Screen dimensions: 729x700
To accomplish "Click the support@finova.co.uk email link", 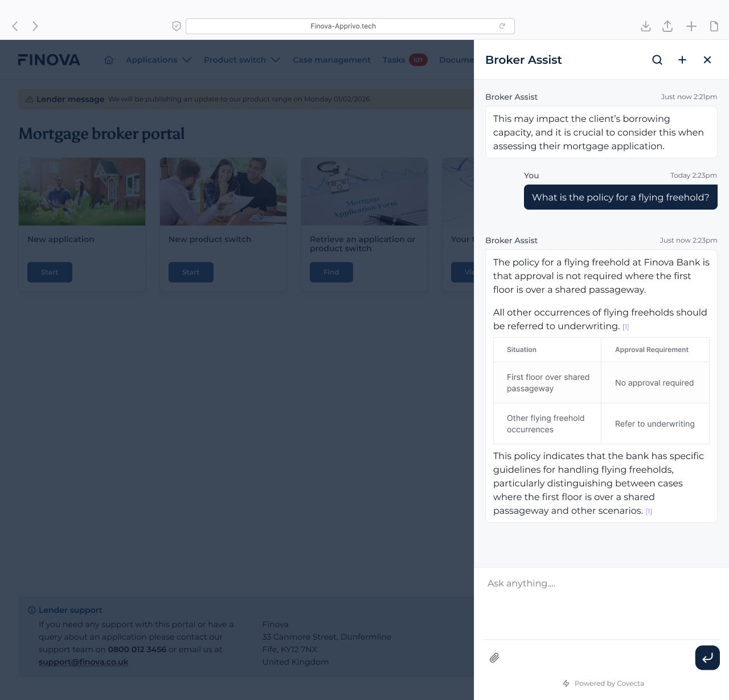I will click(x=84, y=662).
